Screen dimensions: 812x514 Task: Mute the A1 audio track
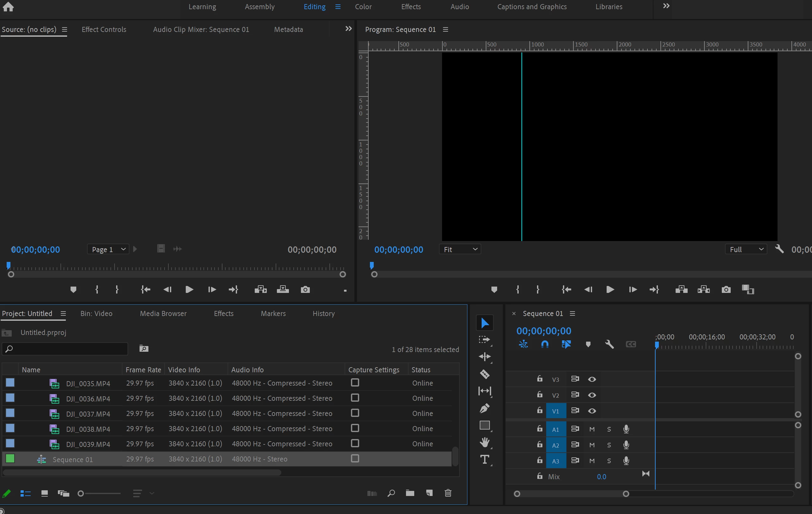[592, 429]
